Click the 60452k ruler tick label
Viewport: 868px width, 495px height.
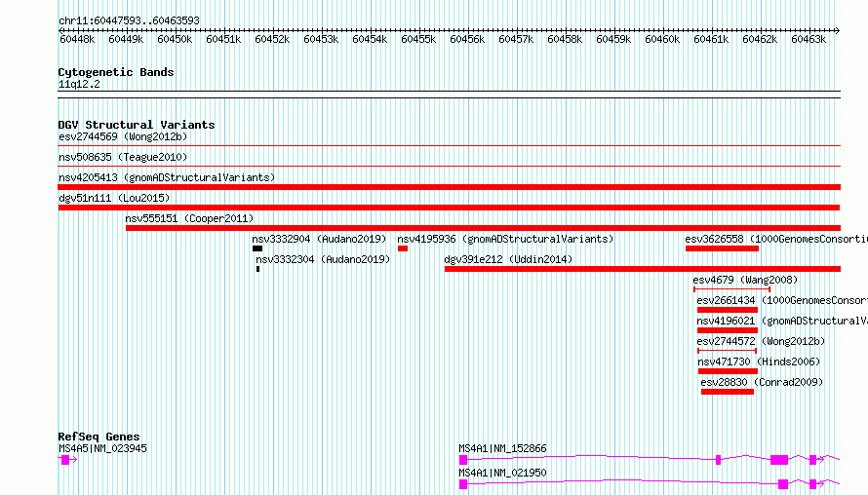tap(272, 39)
